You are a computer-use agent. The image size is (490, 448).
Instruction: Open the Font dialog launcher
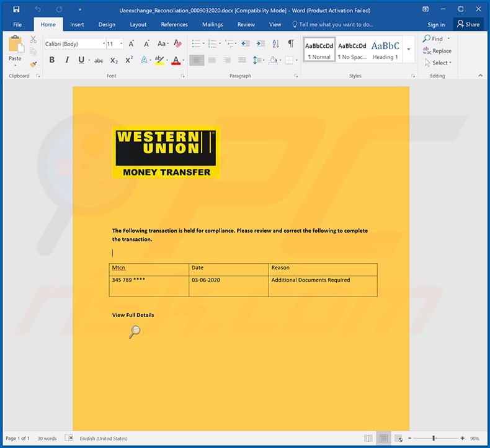click(x=183, y=76)
